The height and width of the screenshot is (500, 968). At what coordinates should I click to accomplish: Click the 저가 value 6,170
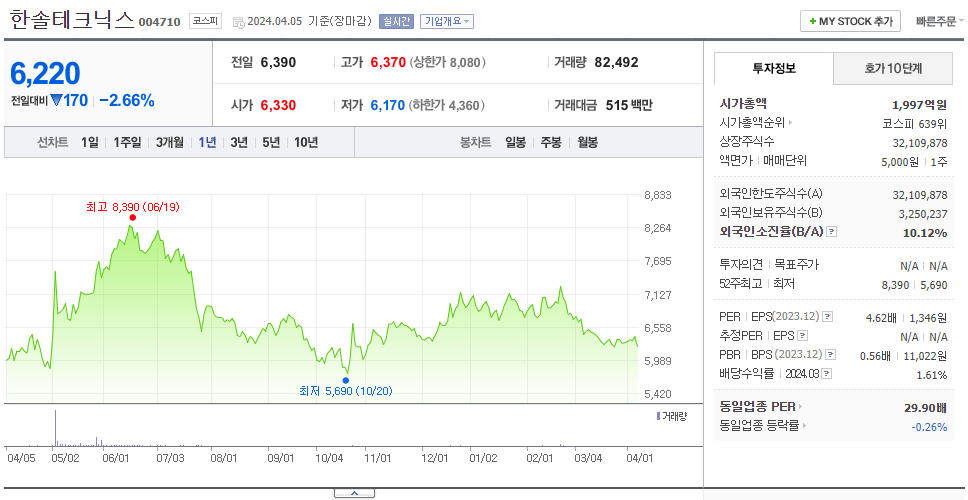(x=388, y=106)
